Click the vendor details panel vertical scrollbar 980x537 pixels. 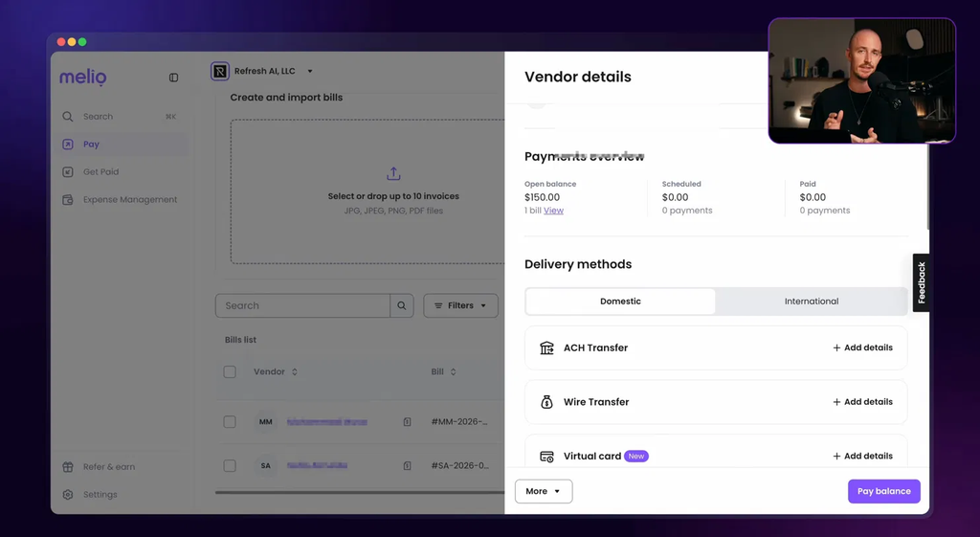928,188
